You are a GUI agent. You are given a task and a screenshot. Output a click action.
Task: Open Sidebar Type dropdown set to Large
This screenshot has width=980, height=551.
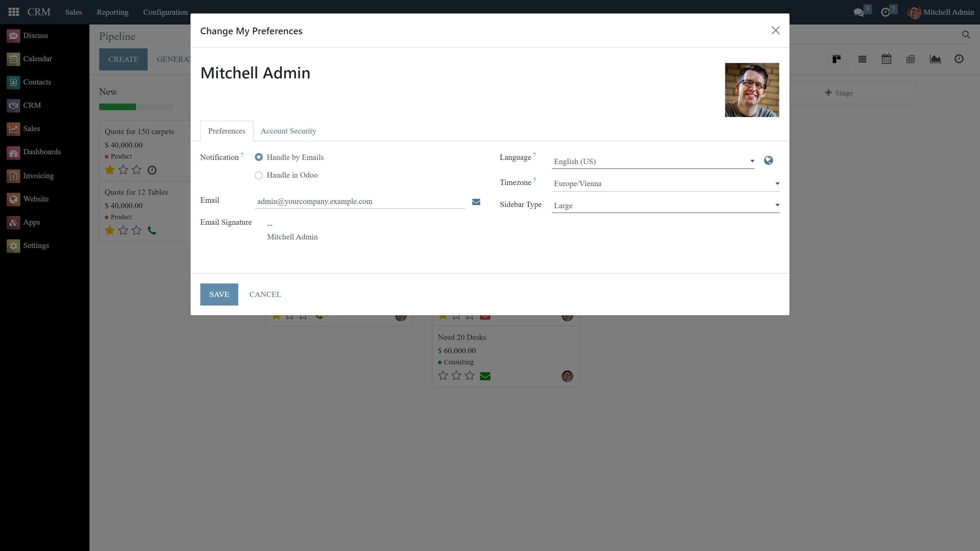665,206
